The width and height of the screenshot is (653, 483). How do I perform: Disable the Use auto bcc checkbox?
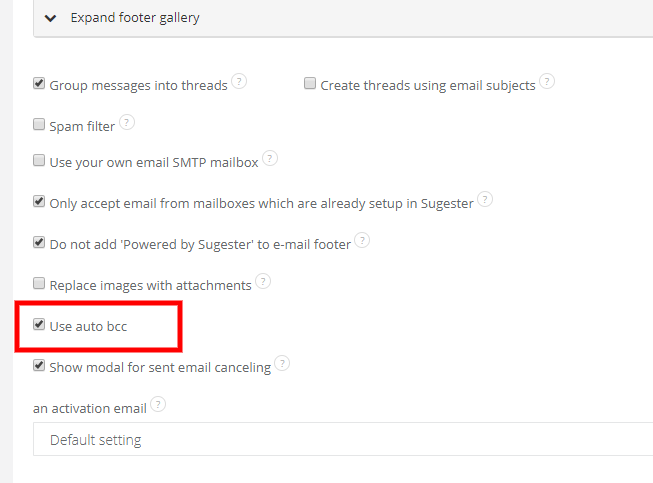tap(39, 325)
